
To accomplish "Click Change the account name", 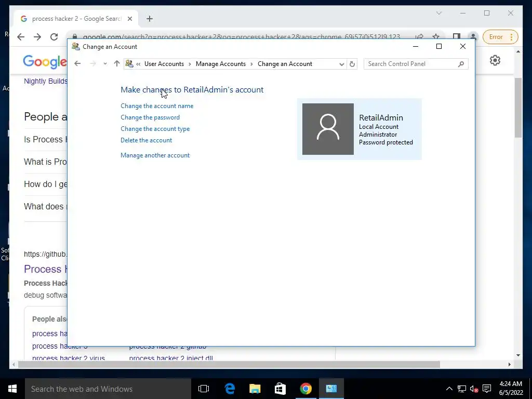I will pyautogui.click(x=157, y=106).
